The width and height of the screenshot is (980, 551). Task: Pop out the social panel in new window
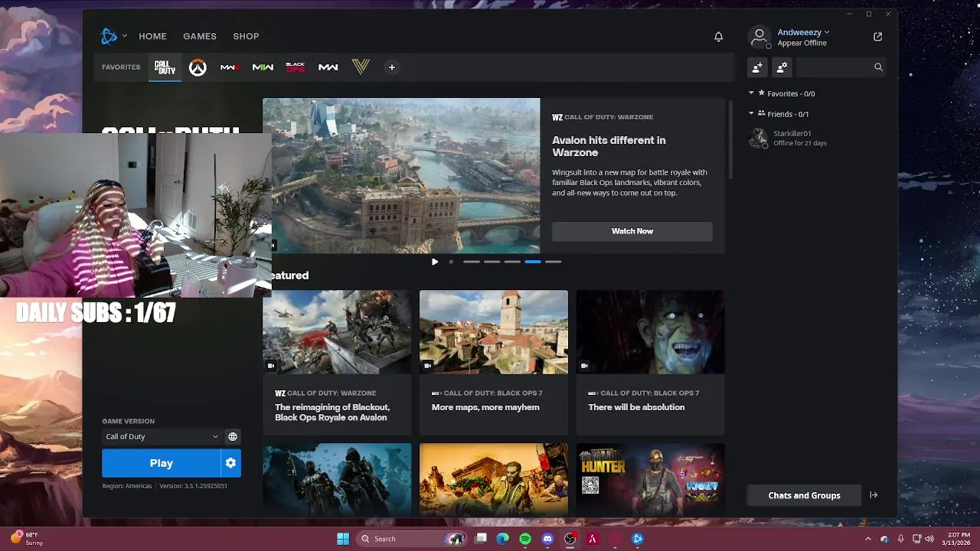(877, 36)
